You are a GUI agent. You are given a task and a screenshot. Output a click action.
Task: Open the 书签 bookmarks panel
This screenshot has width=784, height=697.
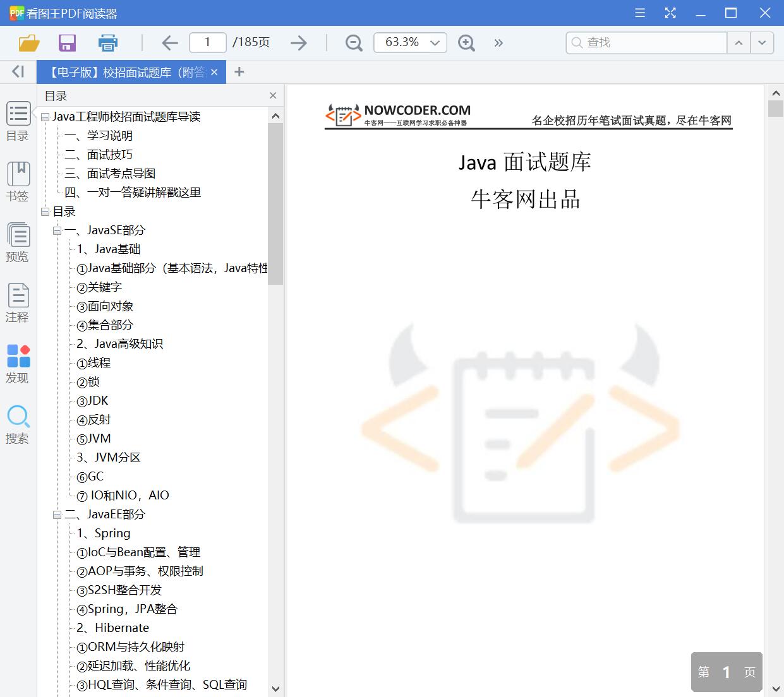coord(18,182)
